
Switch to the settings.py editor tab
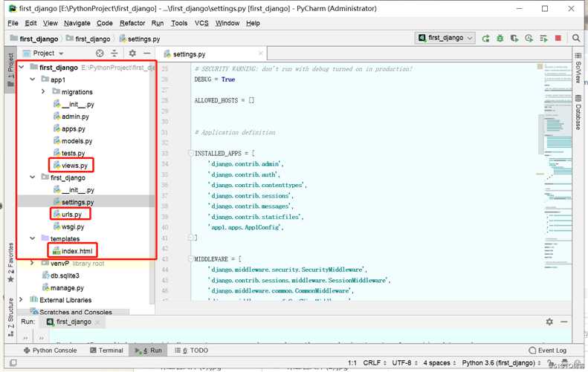189,54
